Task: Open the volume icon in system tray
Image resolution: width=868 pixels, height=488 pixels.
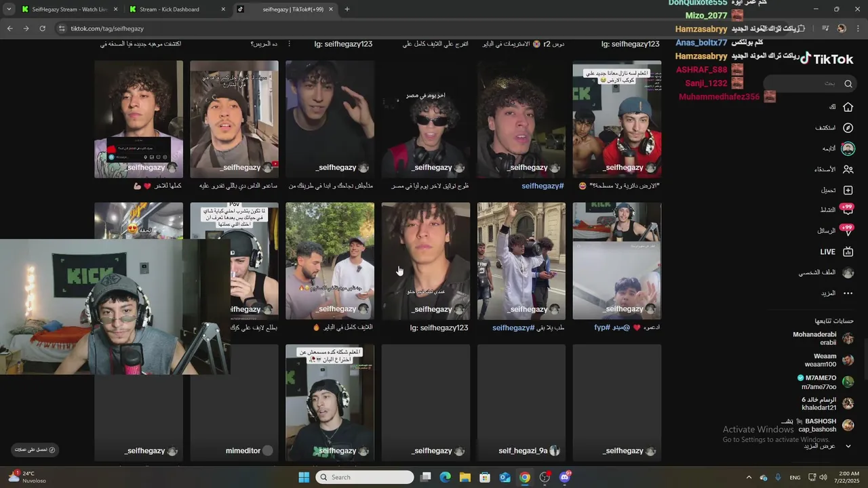Action: pos(823,477)
